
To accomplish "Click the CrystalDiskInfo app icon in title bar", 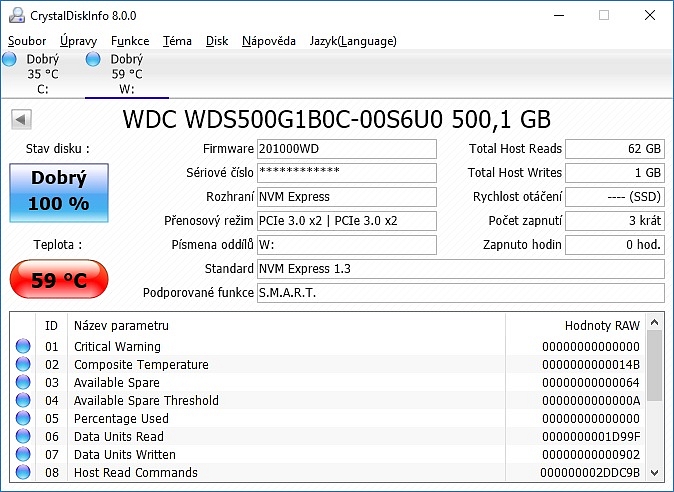I will (17, 15).
